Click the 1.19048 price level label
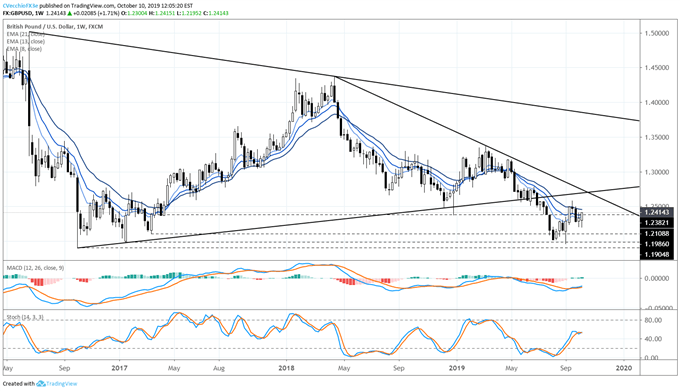Screen dimensions: 680x391 657,254
